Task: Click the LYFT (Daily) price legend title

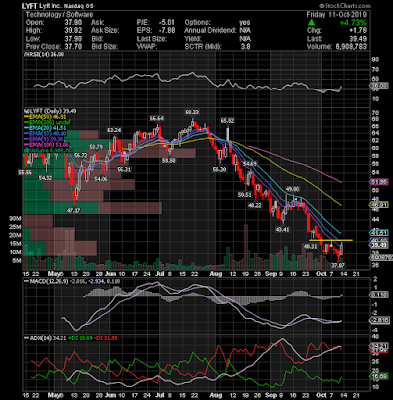Action: tap(50, 111)
